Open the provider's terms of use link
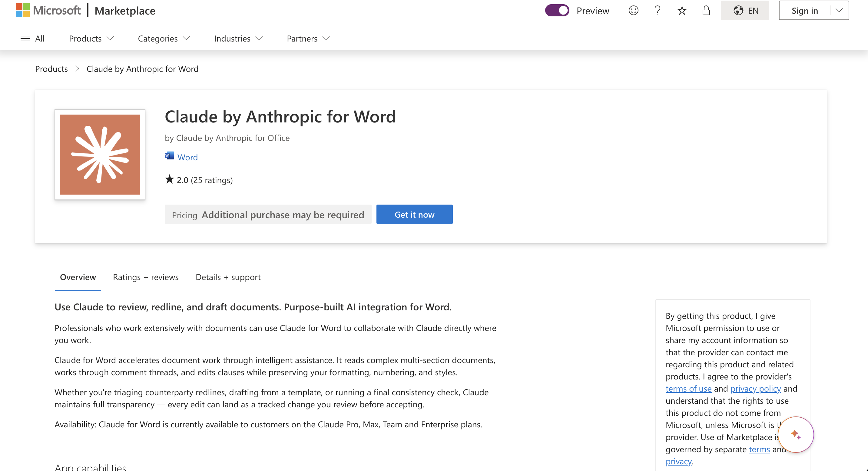The height and width of the screenshot is (471, 868). 688,389
